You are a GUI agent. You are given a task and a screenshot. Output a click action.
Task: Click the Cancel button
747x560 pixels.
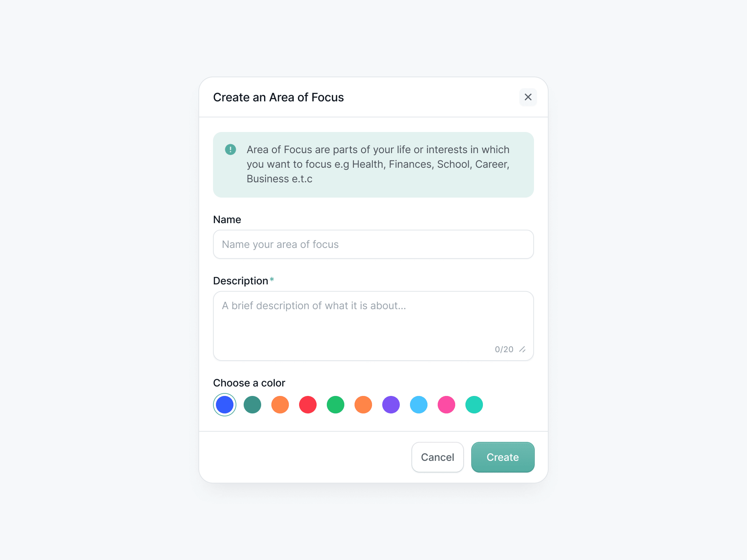(x=437, y=457)
